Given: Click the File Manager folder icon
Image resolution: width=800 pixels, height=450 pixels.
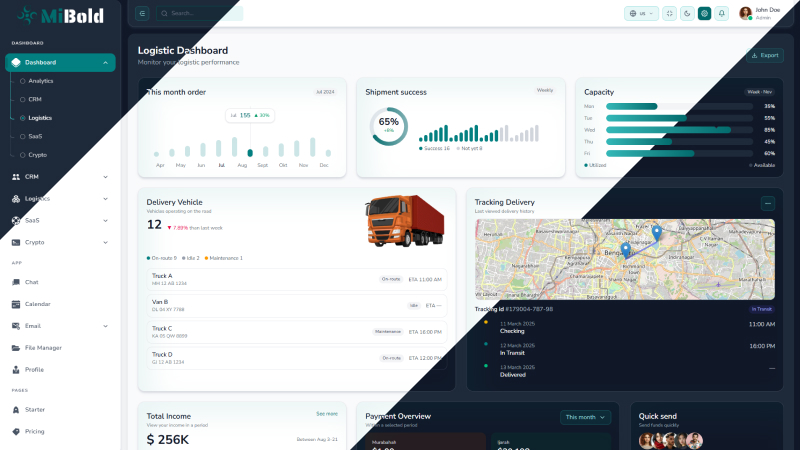Looking at the screenshot, I should tap(16, 348).
